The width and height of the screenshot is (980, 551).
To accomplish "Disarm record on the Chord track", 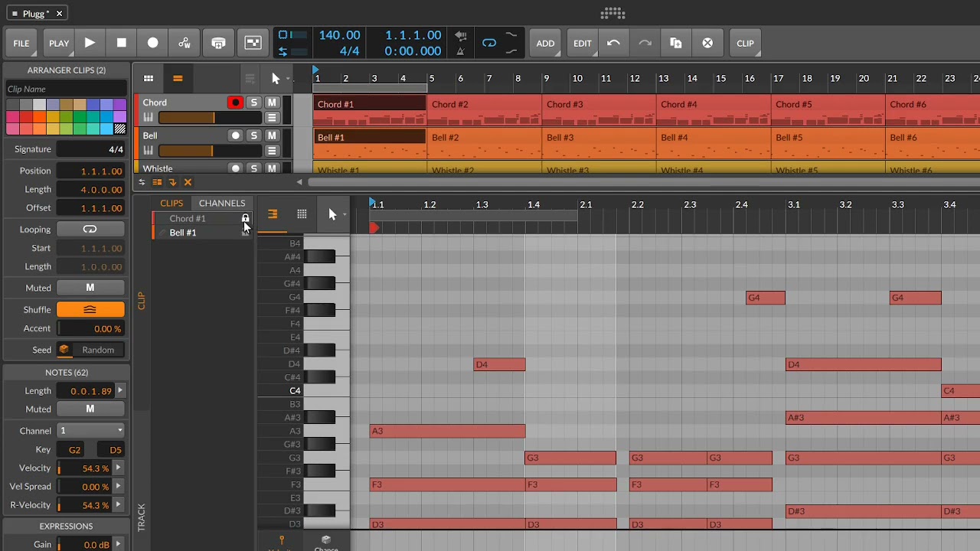I will (235, 103).
